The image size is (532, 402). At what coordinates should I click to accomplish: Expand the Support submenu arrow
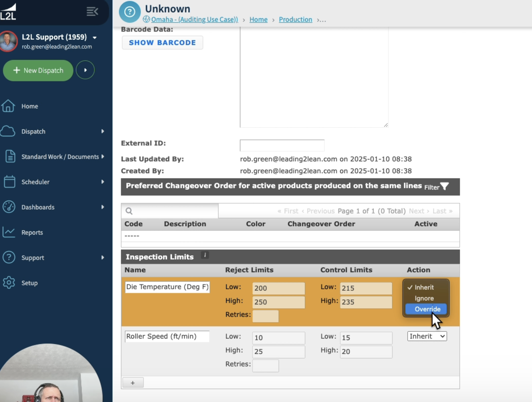coord(103,257)
